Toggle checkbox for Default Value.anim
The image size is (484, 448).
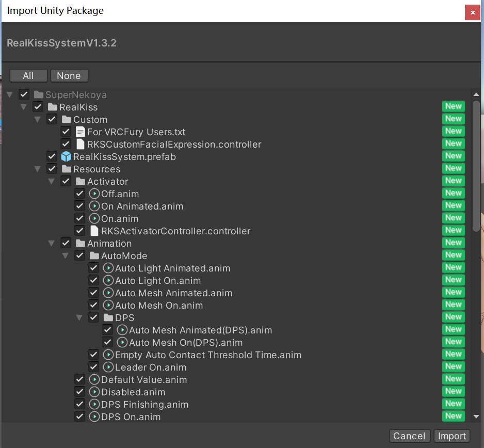coord(79,380)
